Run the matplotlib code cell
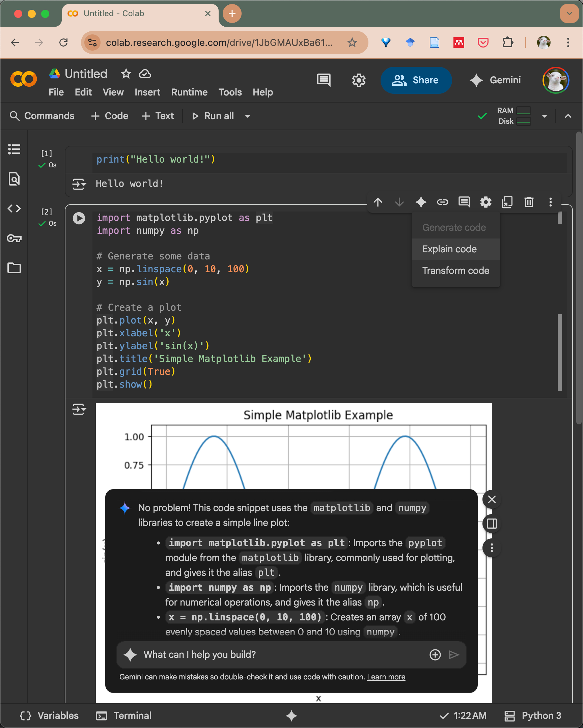583x728 pixels. [x=79, y=218]
